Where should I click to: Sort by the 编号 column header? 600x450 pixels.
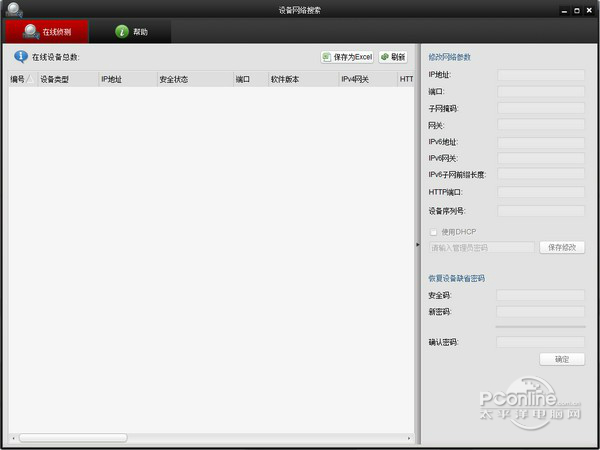click(23, 79)
